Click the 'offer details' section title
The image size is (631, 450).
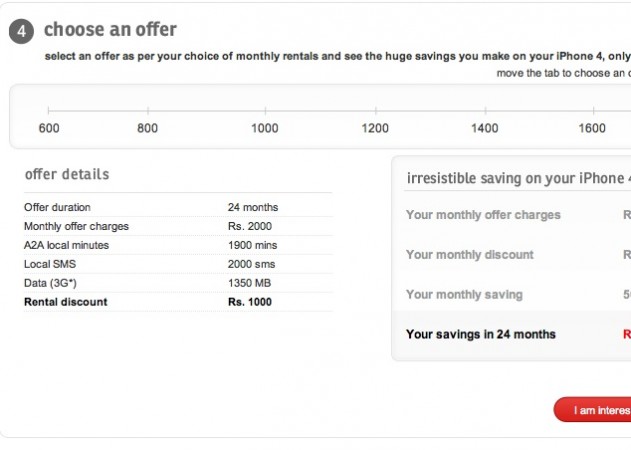67,174
